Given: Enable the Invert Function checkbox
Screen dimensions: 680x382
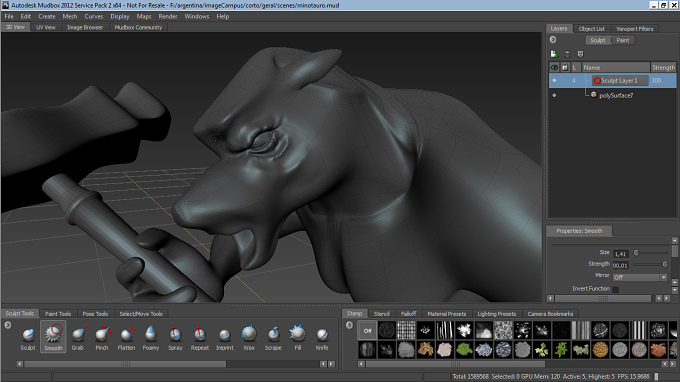Looking at the screenshot, I should coord(615,289).
